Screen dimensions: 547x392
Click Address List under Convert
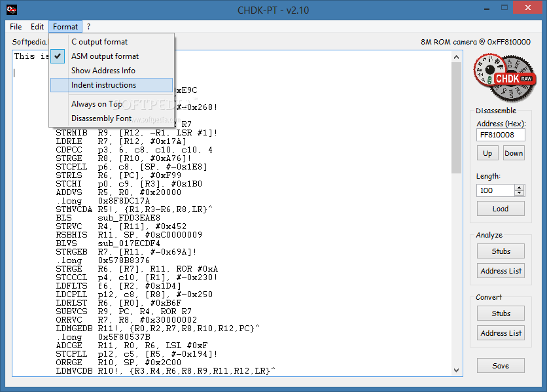tap(501, 333)
